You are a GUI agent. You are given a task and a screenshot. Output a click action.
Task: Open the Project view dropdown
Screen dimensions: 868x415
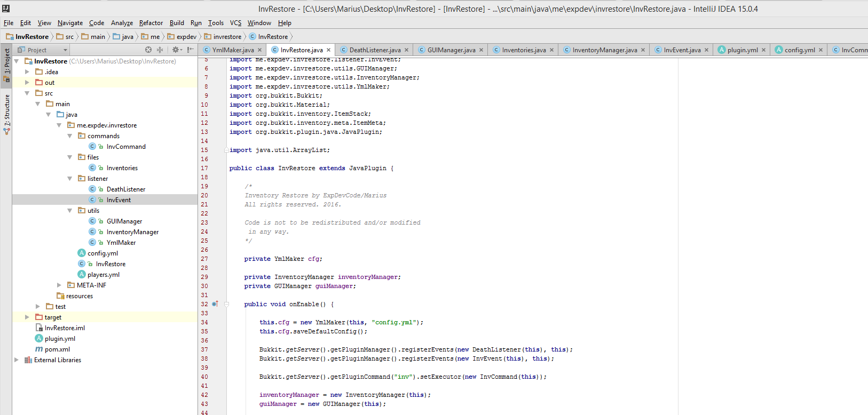click(x=43, y=50)
